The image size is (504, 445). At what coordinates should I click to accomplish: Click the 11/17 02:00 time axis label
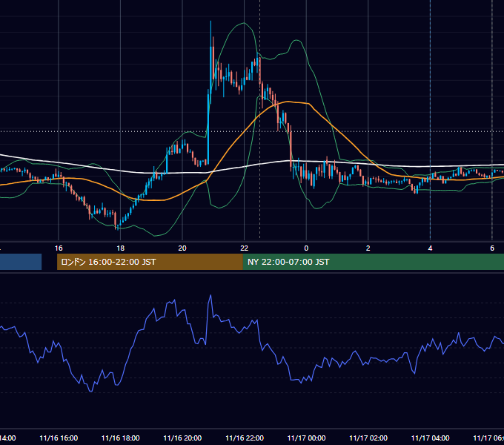pos(368,438)
